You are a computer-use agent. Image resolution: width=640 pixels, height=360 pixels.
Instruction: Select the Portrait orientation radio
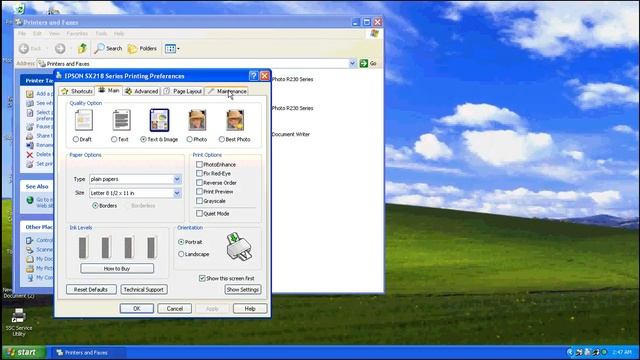tap(181, 242)
